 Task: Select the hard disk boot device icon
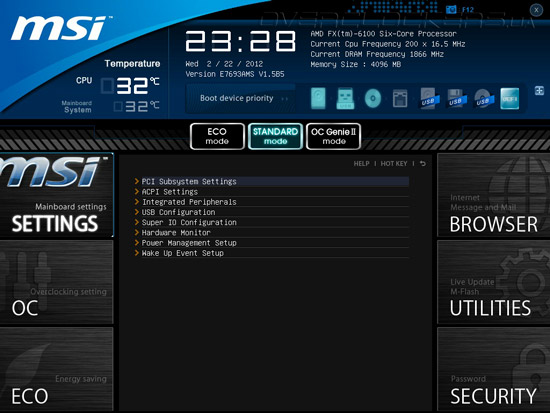[318, 98]
